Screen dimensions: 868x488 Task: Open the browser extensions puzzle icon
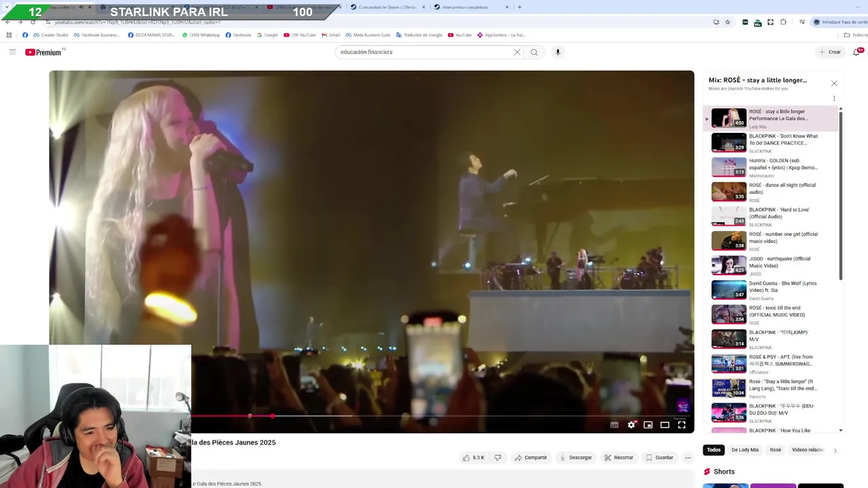783,22
